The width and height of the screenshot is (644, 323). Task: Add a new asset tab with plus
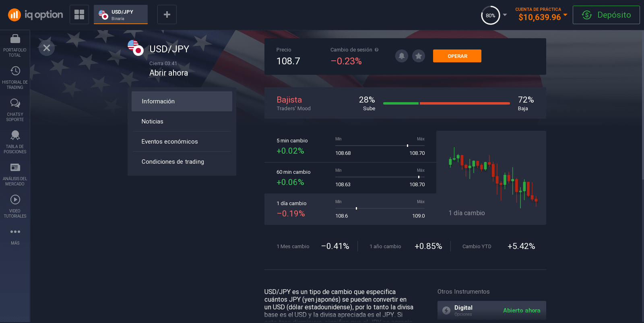pyautogui.click(x=167, y=14)
